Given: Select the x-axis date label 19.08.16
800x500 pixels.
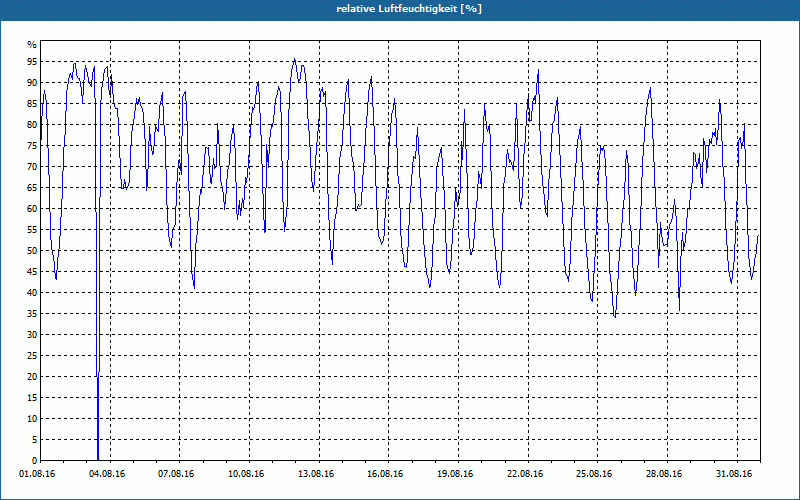Looking at the screenshot, I should 455,474.
